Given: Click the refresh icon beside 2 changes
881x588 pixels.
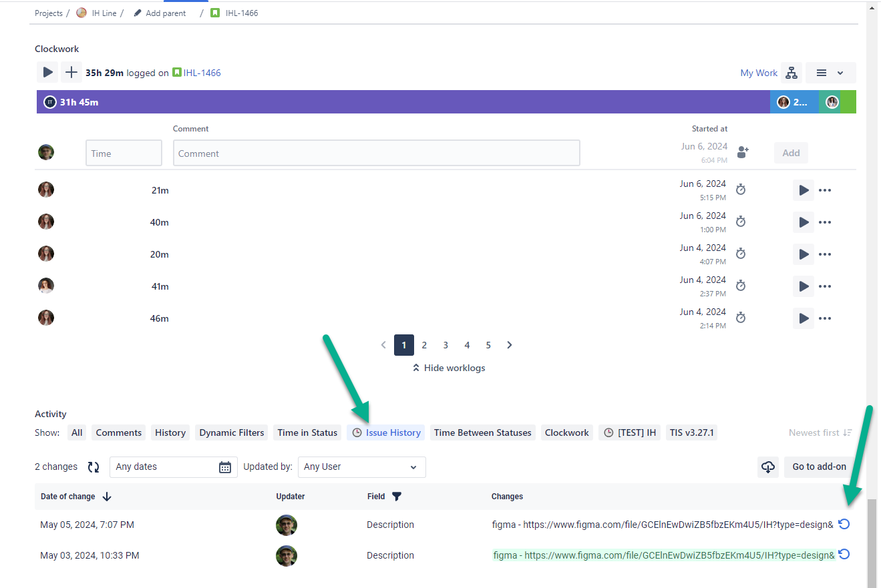Looking at the screenshot, I should pyautogui.click(x=94, y=467).
